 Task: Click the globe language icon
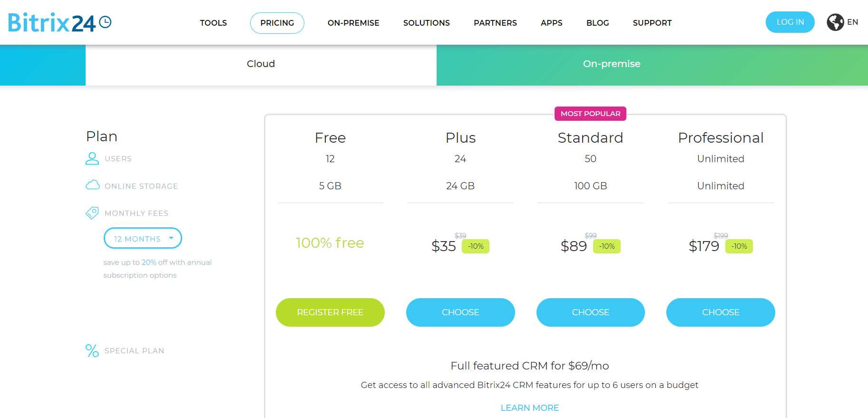835,22
